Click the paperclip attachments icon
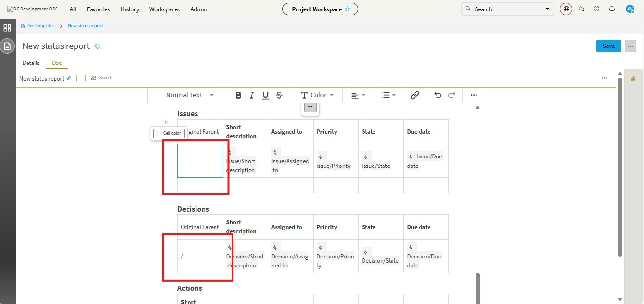This screenshot has width=644, height=304. (x=633, y=79)
